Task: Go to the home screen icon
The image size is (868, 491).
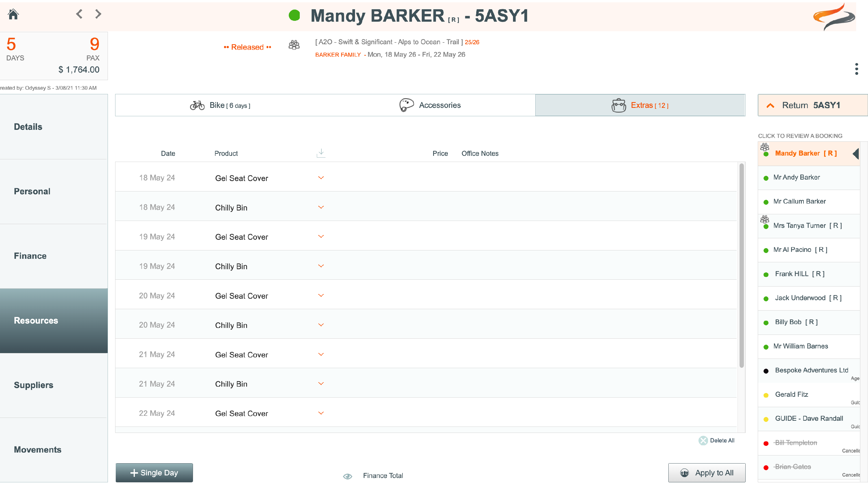Action: coord(13,14)
